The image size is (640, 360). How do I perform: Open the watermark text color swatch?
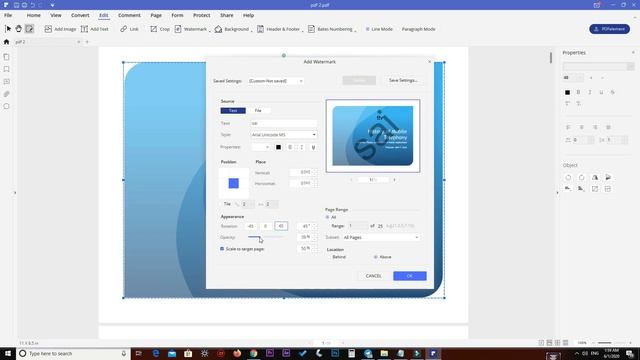point(278,147)
